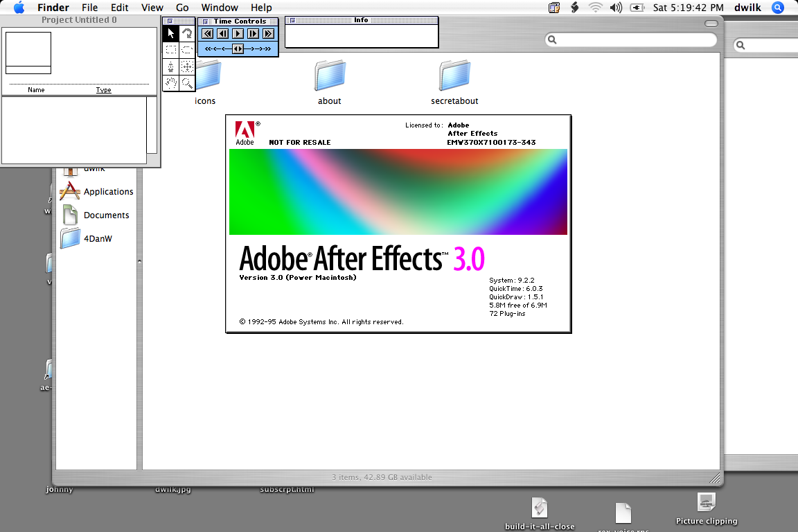Select the arrow selection tool
Image resolution: width=798 pixels, height=532 pixels.
tap(171, 34)
